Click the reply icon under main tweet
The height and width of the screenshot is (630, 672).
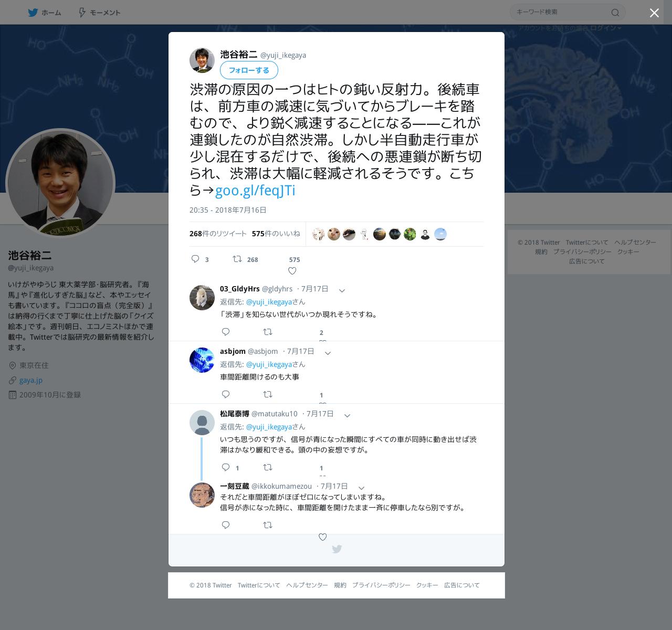pyautogui.click(x=195, y=259)
